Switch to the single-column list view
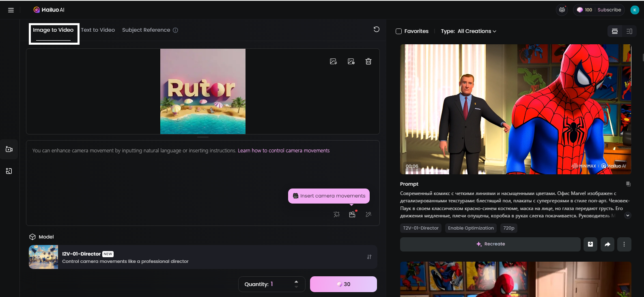 coord(615,31)
